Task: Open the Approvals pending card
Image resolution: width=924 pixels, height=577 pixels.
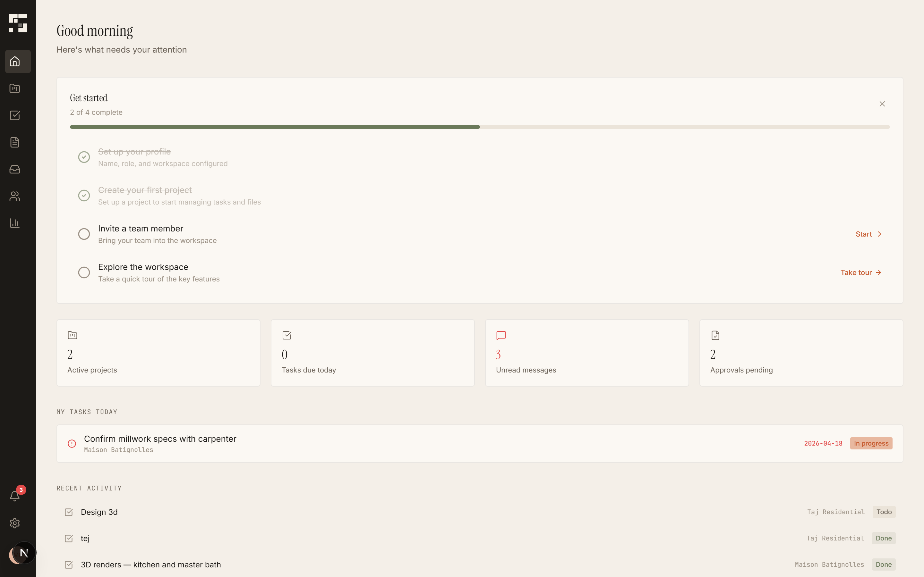Action: pyautogui.click(x=801, y=353)
